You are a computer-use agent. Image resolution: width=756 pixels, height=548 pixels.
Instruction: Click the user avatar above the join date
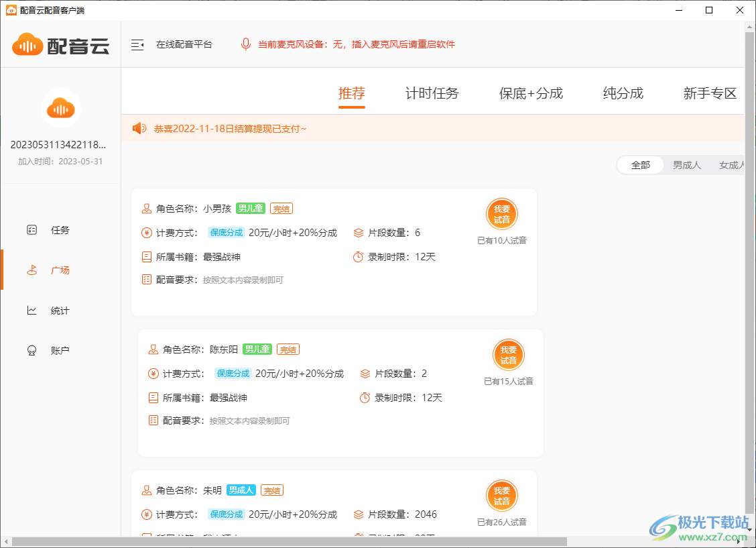click(60, 108)
